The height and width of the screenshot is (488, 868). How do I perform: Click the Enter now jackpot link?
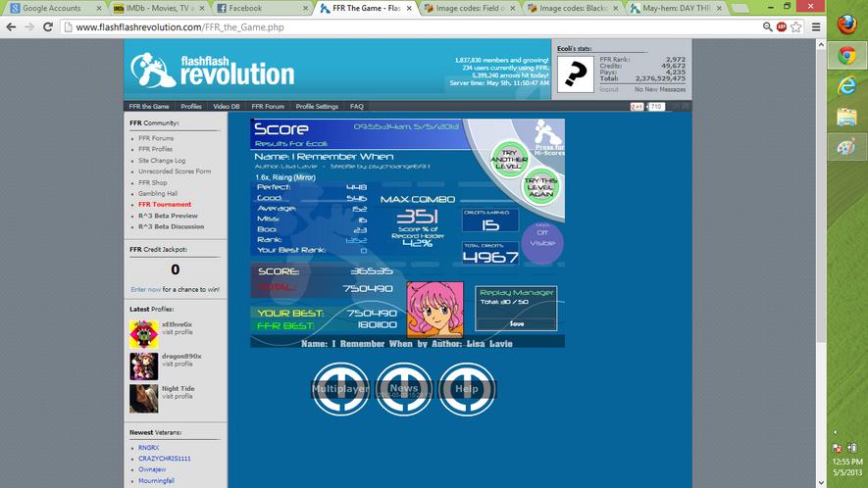(x=145, y=289)
